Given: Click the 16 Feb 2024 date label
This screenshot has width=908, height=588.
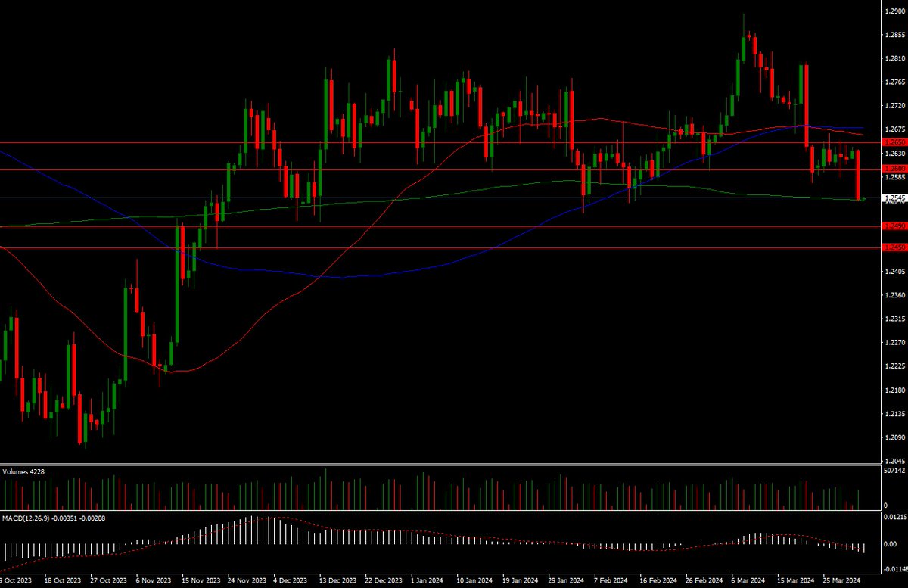Looking at the screenshot, I should coord(657,581).
